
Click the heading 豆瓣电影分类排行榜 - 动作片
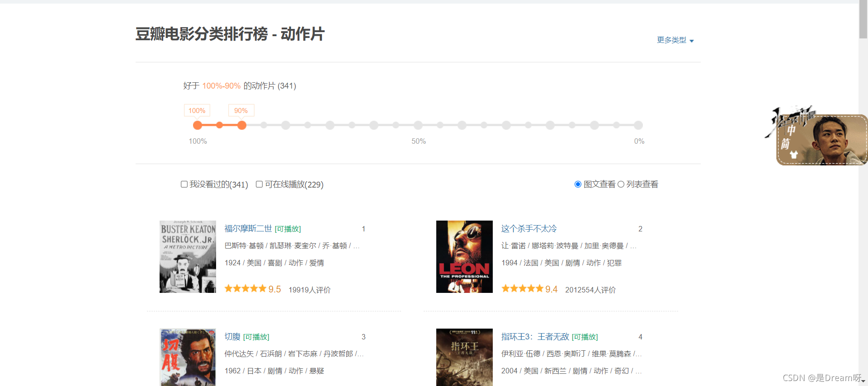point(230,34)
